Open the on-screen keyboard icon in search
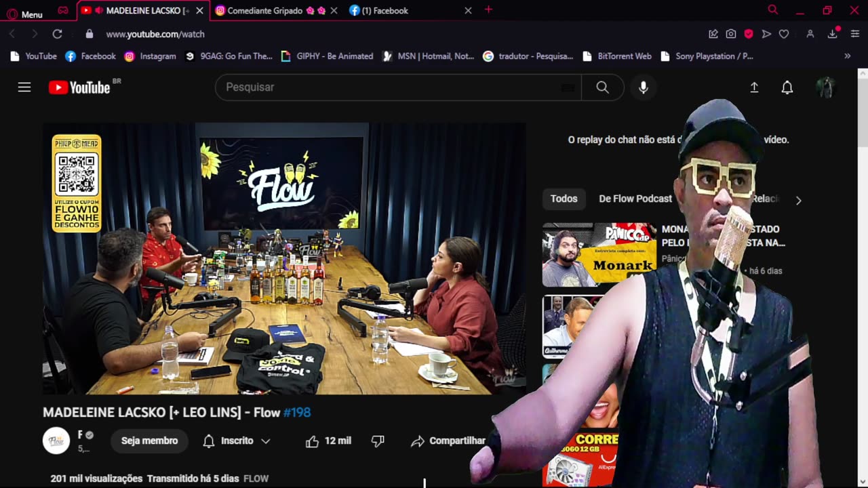This screenshot has height=488, width=868. point(568,87)
